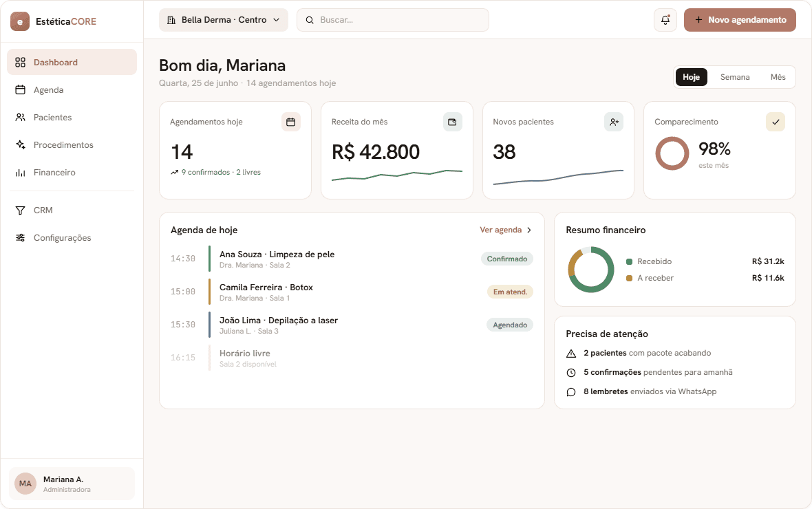Click the R$ 11.6k receivable value

click(768, 278)
